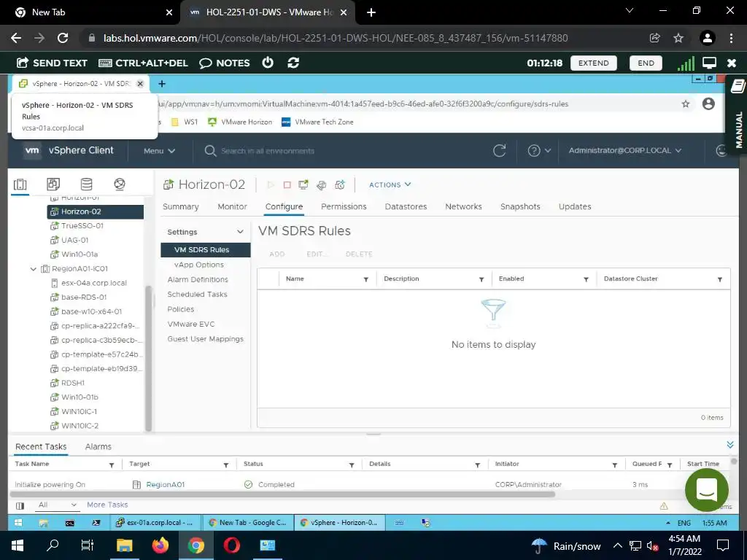Click the search magnifier icon in vSphere Client
The width and height of the screenshot is (747, 560).
[210, 151]
